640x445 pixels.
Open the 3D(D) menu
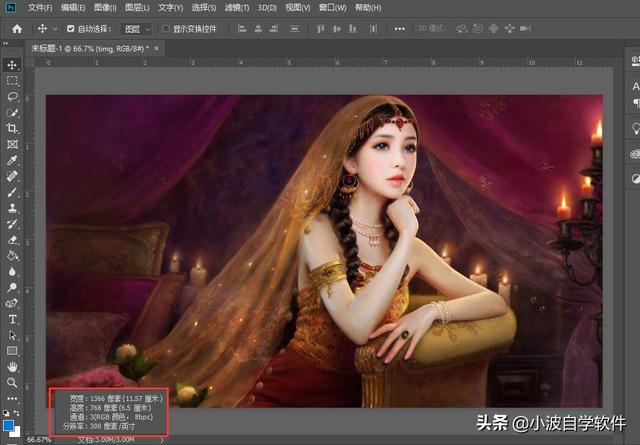(267, 8)
